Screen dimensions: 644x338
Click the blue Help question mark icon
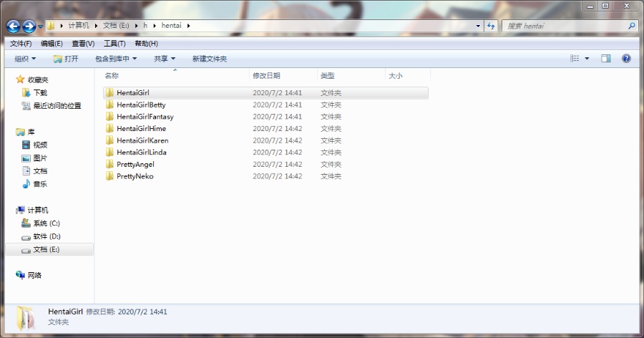click(x=626, y=59)
